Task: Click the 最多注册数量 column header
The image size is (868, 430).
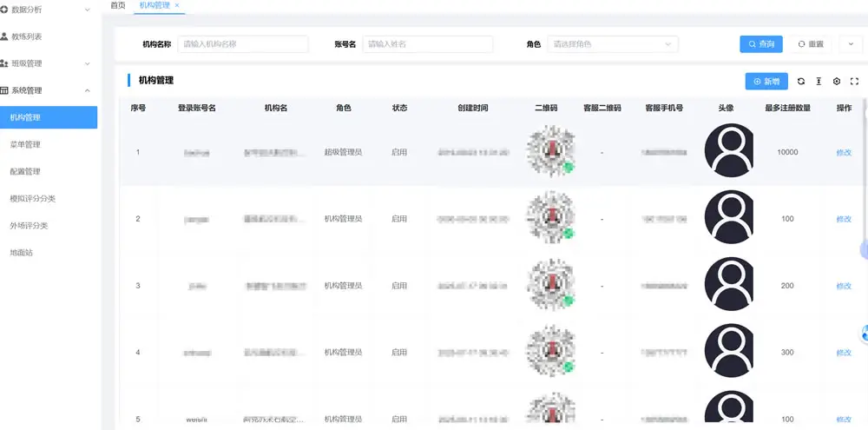Action: 788,108
